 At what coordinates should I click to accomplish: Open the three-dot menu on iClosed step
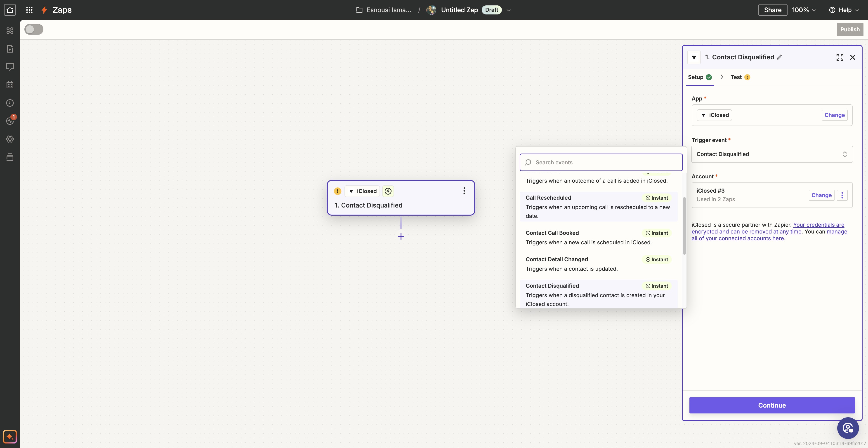tap(464, 191)
